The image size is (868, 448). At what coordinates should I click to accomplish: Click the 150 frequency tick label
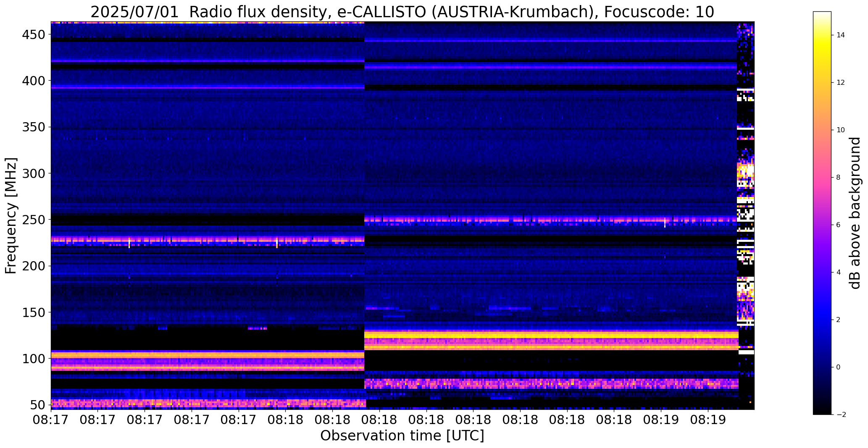point(33,312)
